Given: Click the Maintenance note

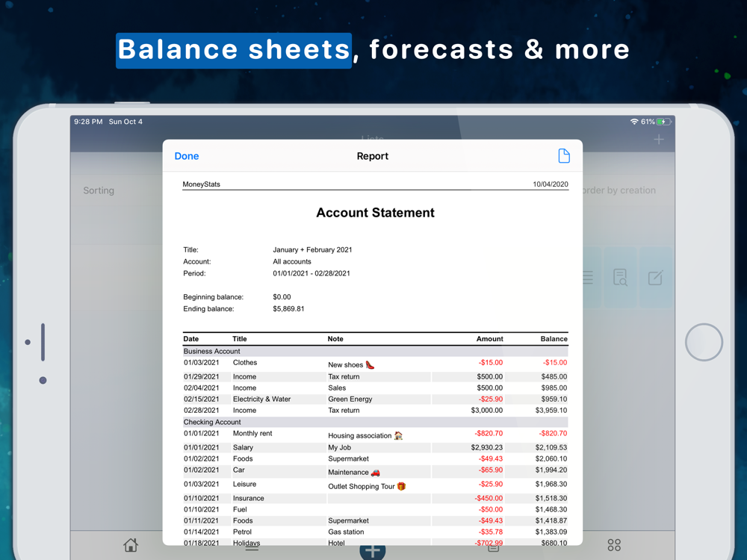Looking at the screenshot, I should coord(354,473).
